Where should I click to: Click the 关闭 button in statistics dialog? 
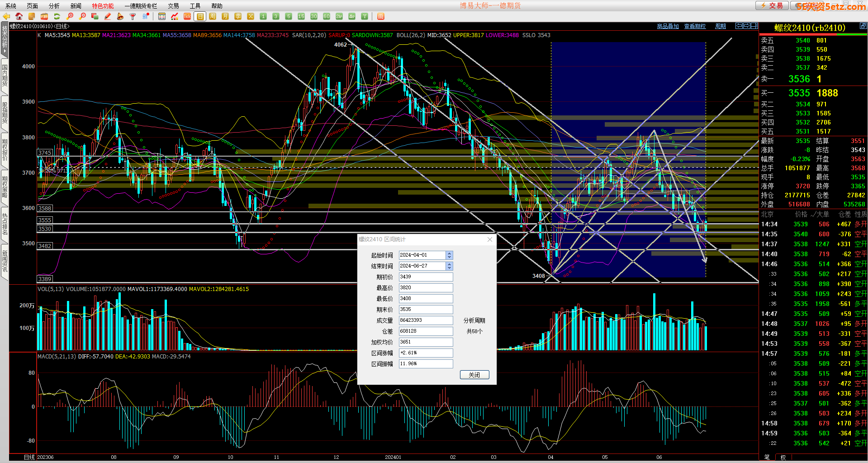(474, 375)
